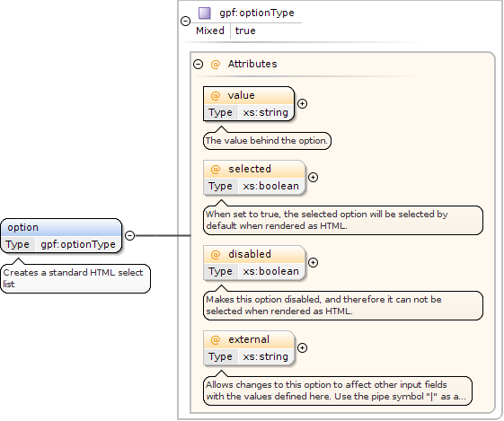
Task: Click the Mixed true property row
Action: [x=225, y=31]
